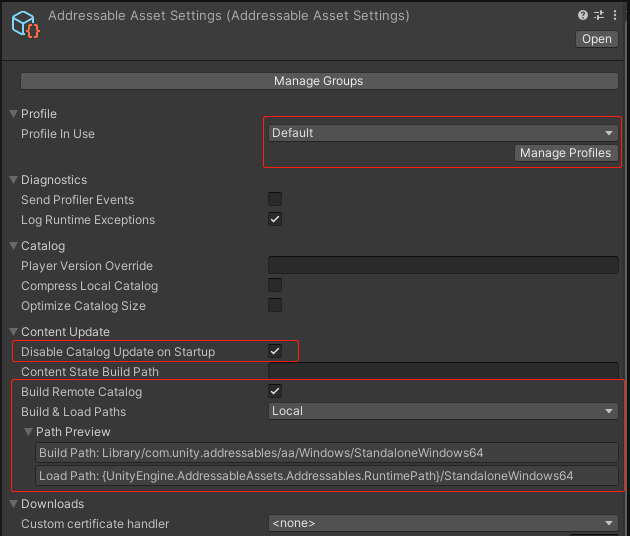Open the Build & Load Paths dropdown

443,411
